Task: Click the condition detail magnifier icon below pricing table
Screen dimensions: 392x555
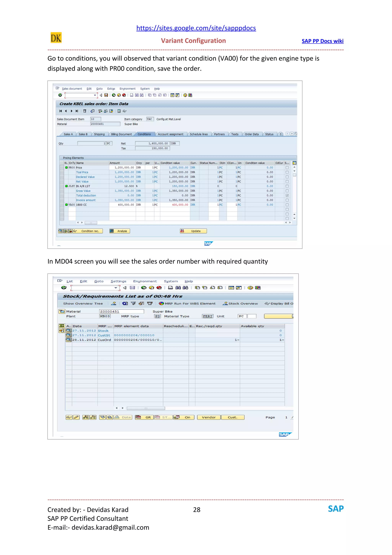Action: click(x=60, y=231)
